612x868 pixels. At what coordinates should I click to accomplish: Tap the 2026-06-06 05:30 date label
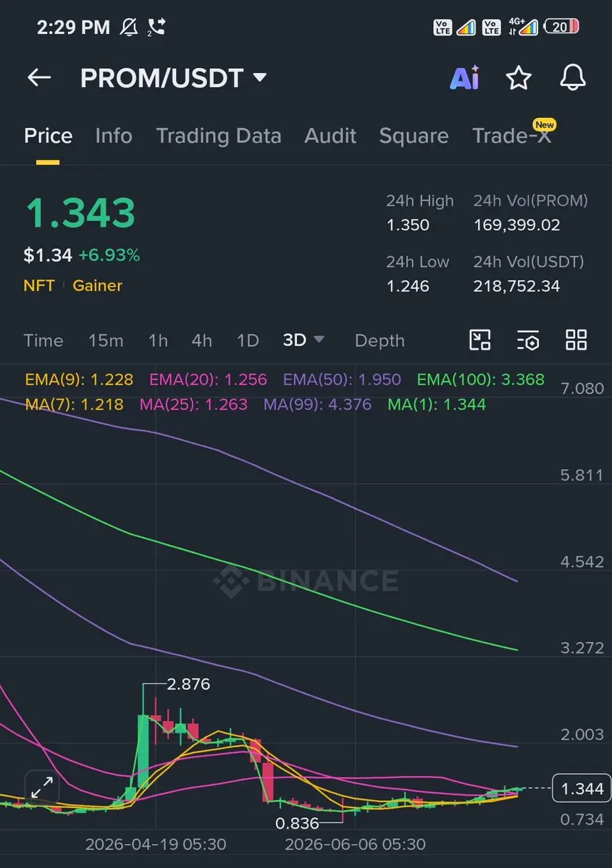point(355,844)
